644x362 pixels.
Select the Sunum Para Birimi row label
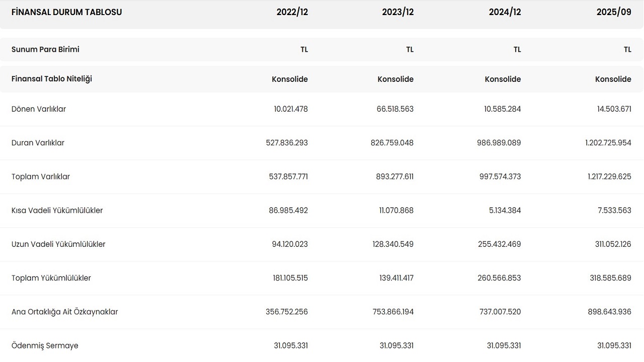[x=45, y=49]
